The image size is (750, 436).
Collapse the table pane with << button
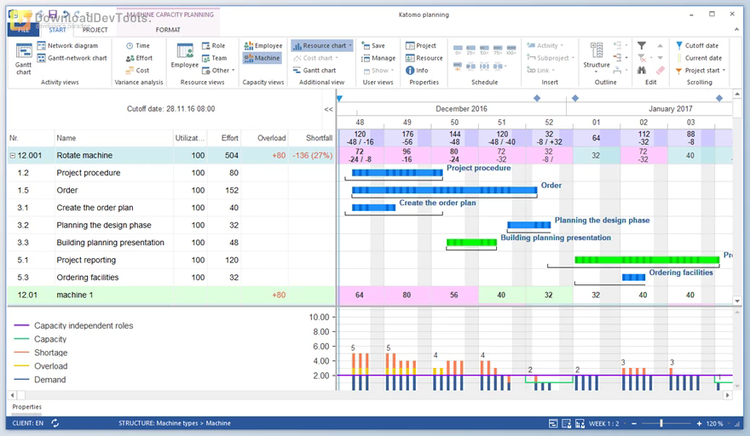(328, 109)
